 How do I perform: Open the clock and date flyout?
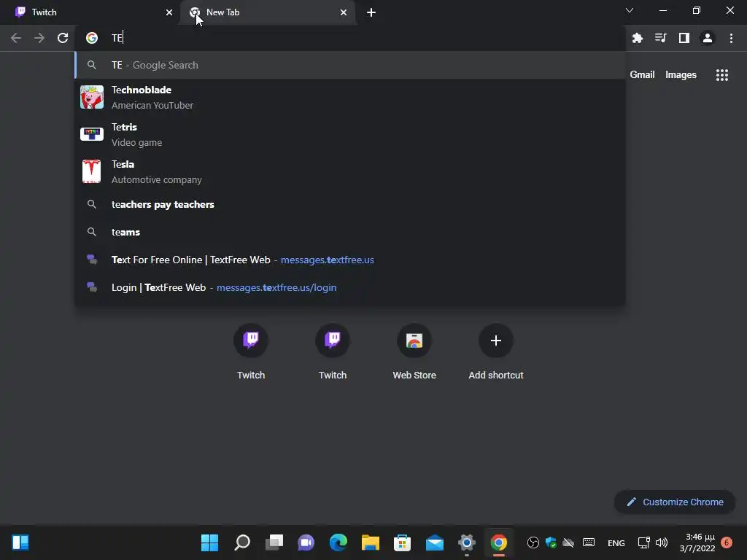697,542
